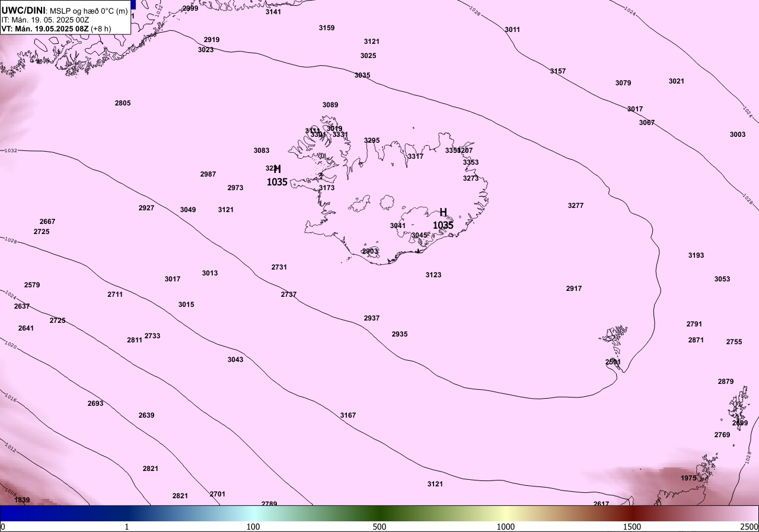Click the 3013 height value
The image size is (759, 532).
(210, 273)
